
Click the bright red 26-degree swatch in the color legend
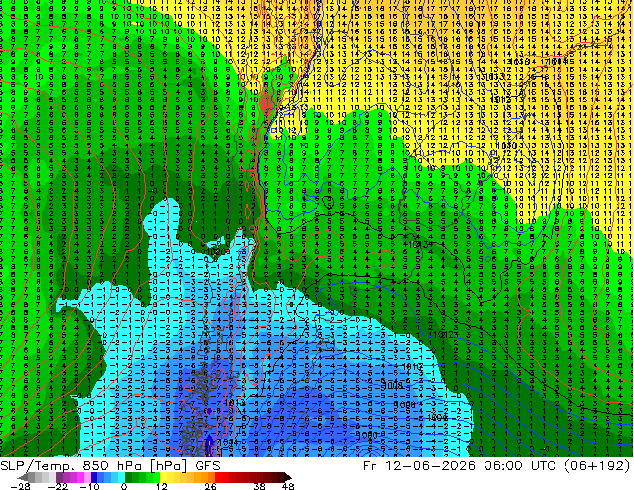(x=218, y=477)
